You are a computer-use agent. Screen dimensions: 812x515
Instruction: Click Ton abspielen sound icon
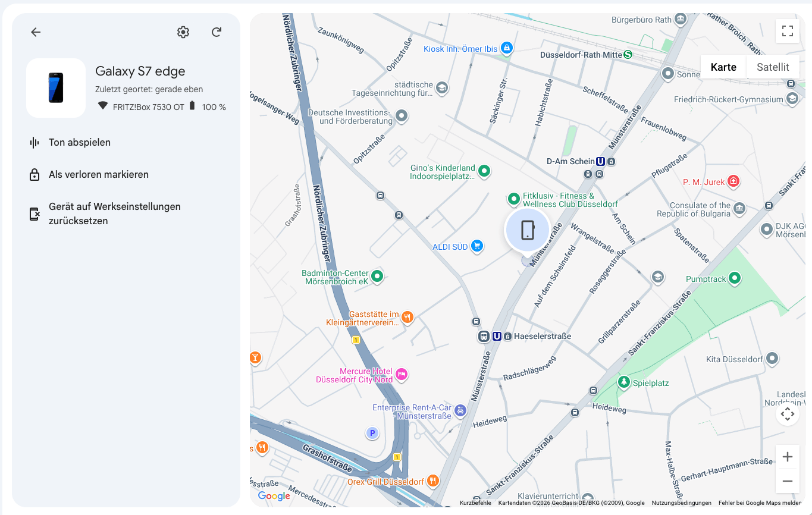click(x=35, y=143)
